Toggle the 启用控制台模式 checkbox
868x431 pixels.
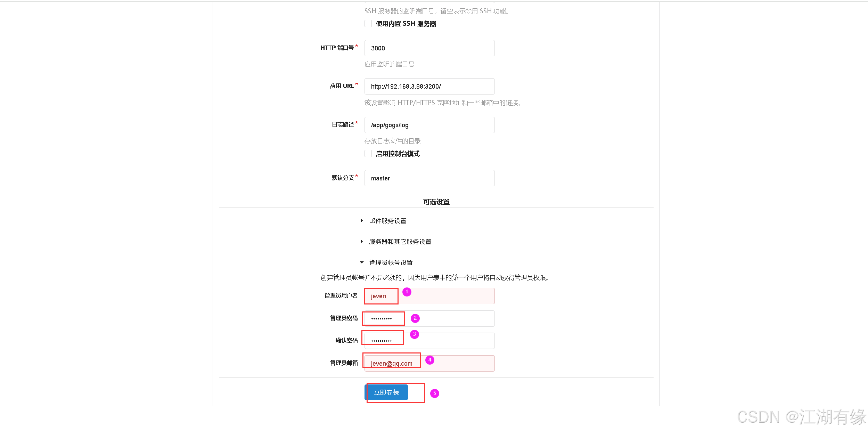coord(368,154)
